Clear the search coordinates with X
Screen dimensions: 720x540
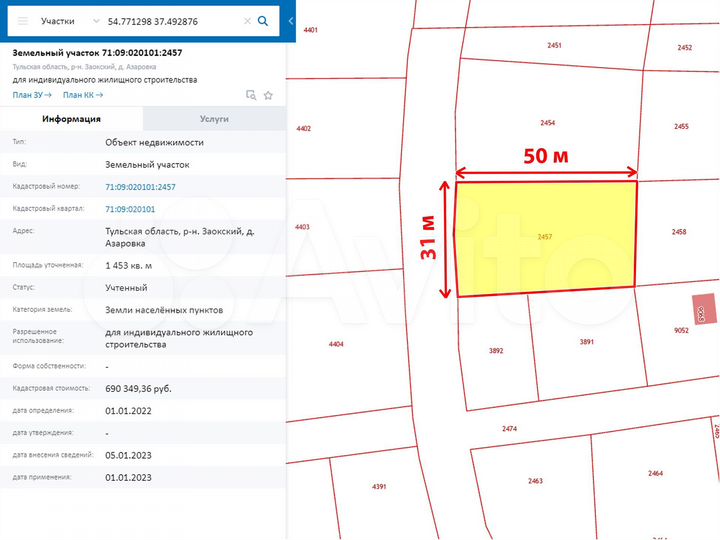(246, 20)
